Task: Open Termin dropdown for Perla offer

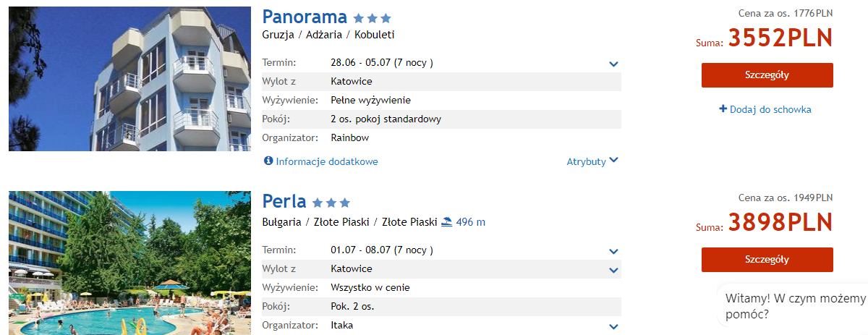Action: [x=614, y=251]
